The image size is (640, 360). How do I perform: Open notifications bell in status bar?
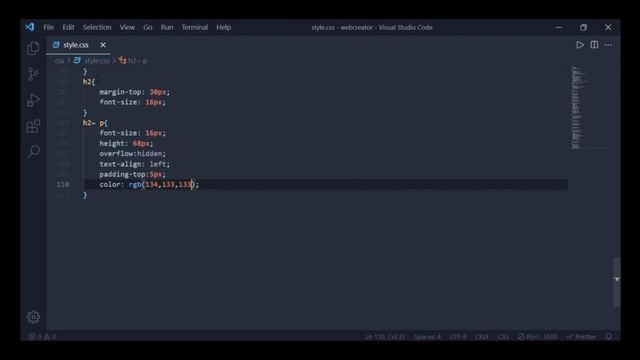(609, 337)
